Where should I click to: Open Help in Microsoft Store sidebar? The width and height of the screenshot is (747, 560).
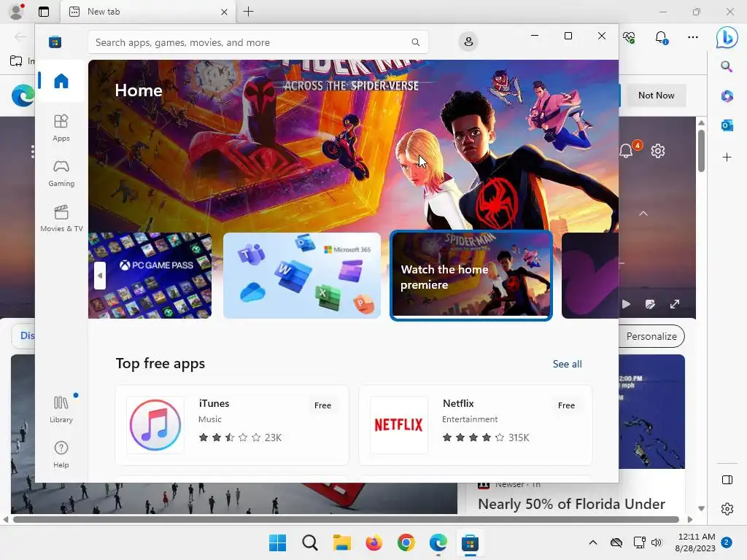click(61, 455)
